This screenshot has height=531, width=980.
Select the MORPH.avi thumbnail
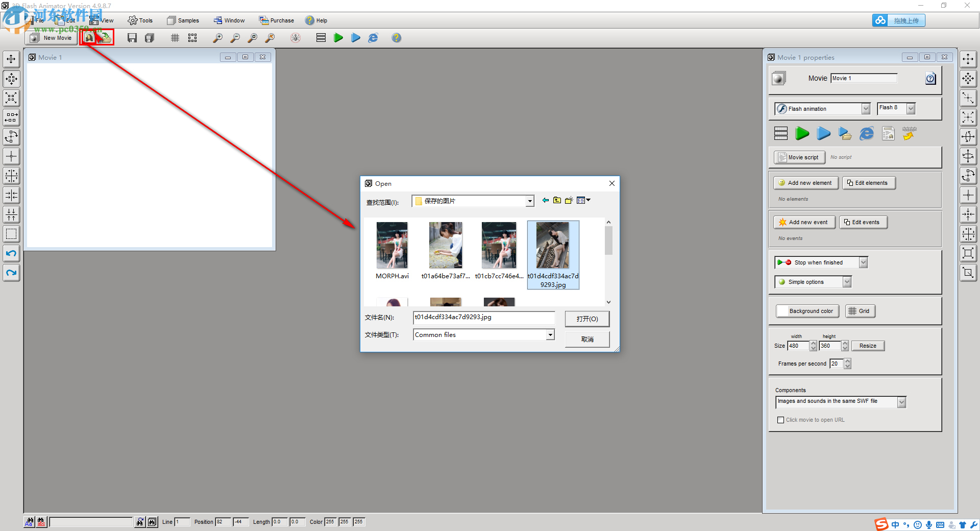coord(392,245)
